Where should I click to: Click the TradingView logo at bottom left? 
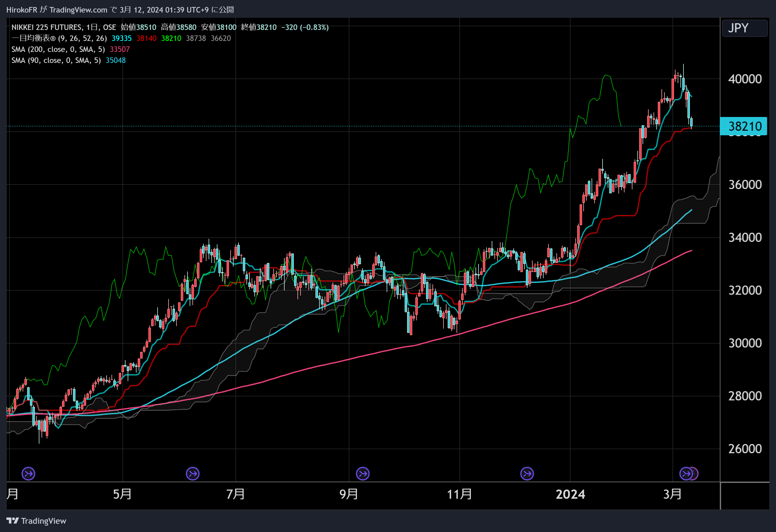36,521
